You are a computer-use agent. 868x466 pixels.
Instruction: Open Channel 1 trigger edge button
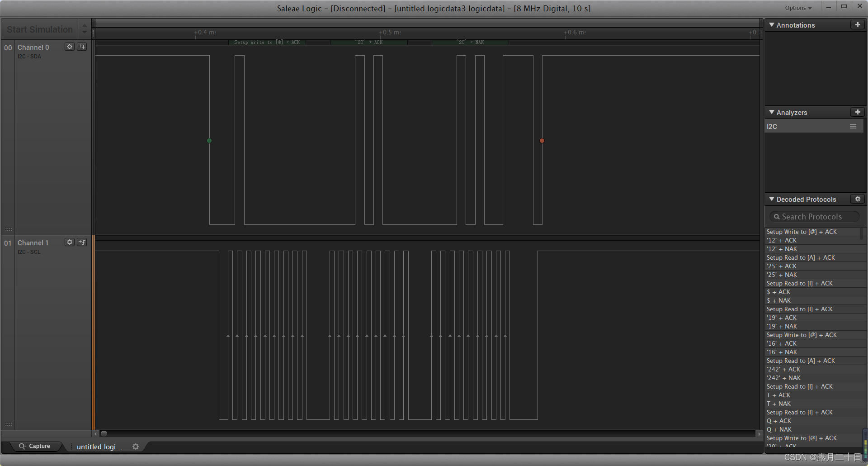click(82, 242)
